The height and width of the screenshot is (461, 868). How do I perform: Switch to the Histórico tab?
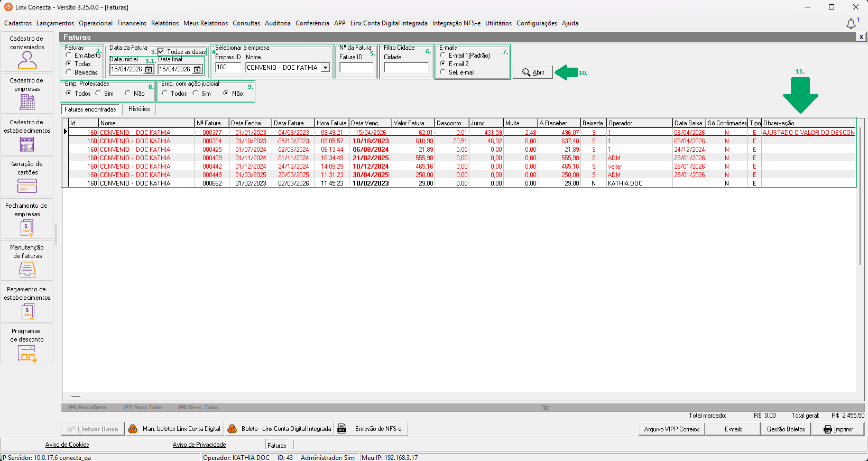click(139, 109)
